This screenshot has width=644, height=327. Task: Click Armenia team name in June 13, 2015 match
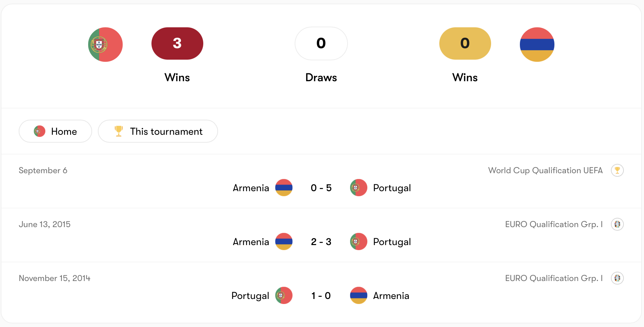pos(251,242)
